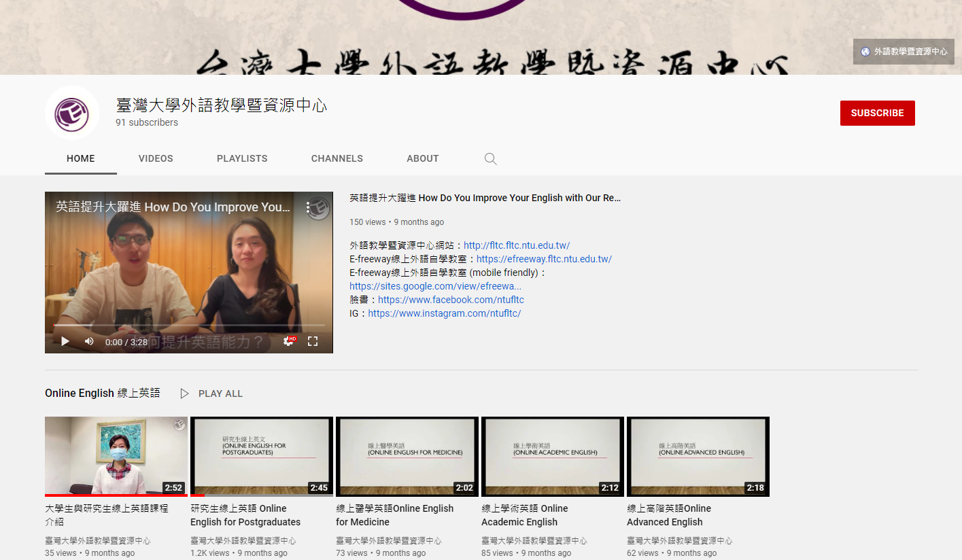The height and width of the screenshot is (560, 962).
Task: Open the PLAYLISTS tab
Action: point(242,158)
